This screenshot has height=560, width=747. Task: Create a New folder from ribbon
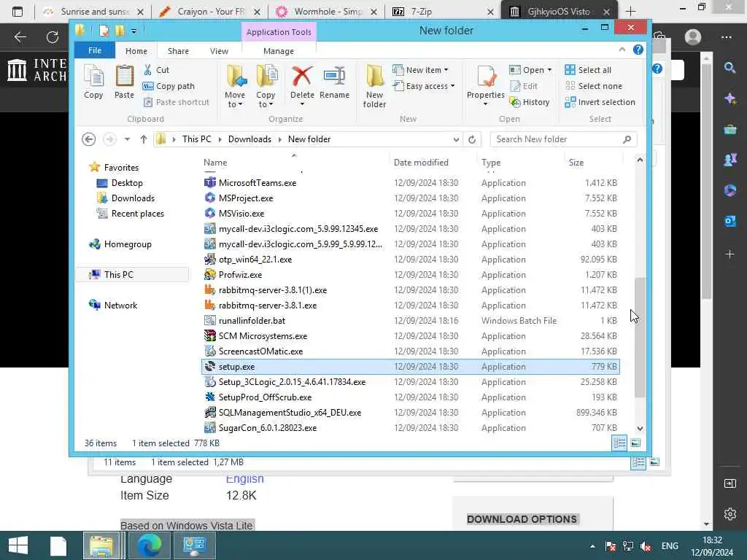pos(374,86)
